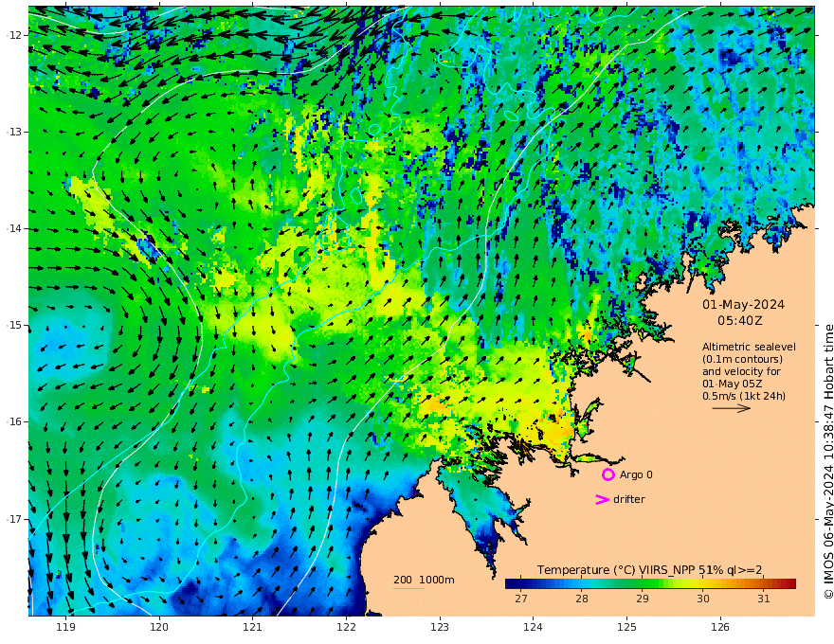Click the 'Argo 0' legend label

(636, 474)
